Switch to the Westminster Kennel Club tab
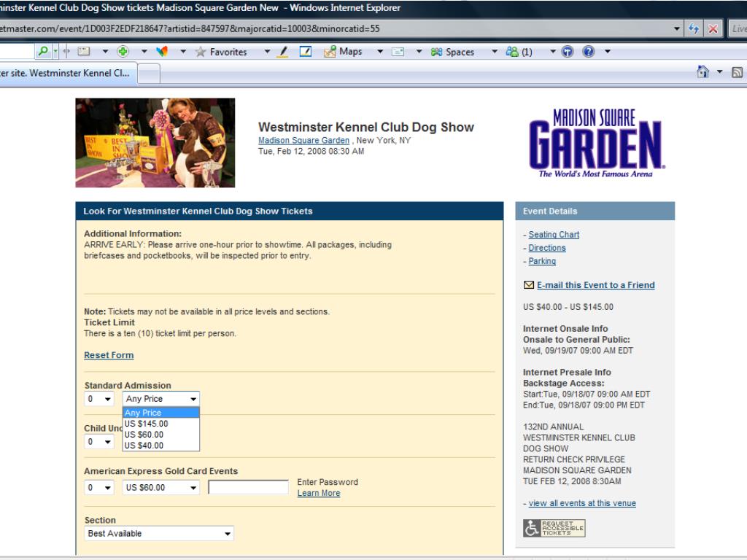Viewport: 747px width, 560px height. click(x=66, y=74)
